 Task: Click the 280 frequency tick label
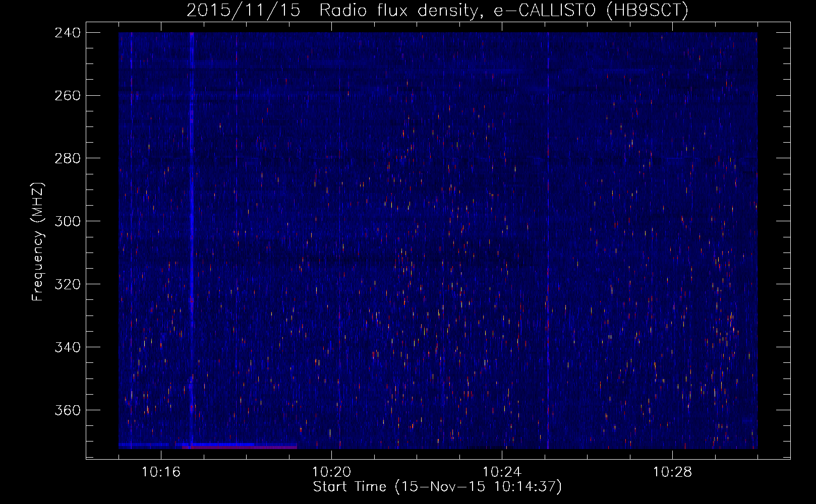[68, 159]
